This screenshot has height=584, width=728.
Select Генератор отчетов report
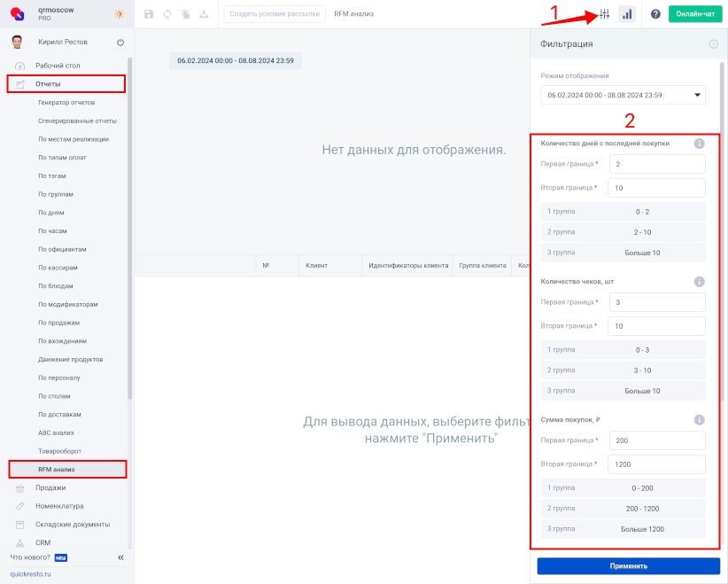tap(66, 102)
